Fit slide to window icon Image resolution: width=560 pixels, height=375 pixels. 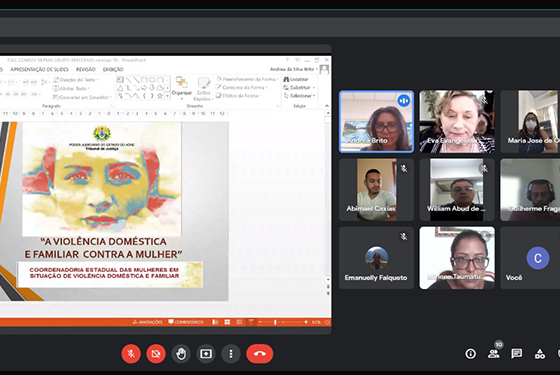tap(327, 322)
